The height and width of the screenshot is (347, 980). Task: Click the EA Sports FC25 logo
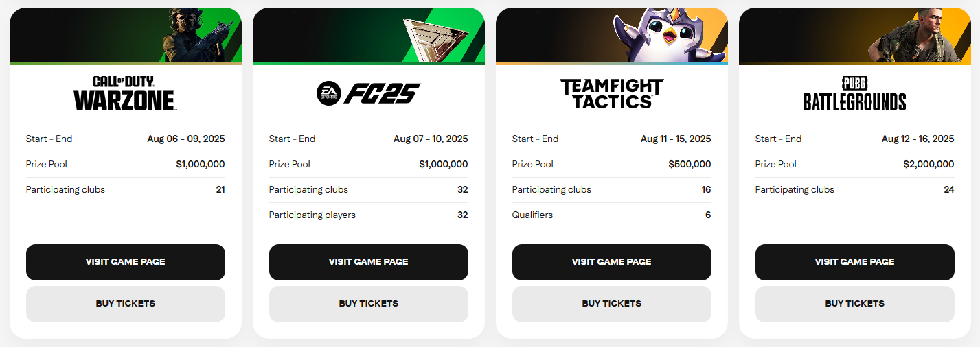point(368,93)
